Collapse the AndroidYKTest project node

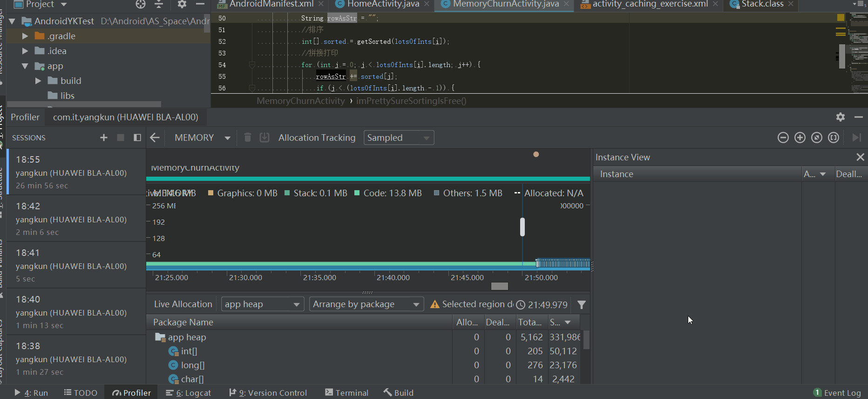pos(12,21)
